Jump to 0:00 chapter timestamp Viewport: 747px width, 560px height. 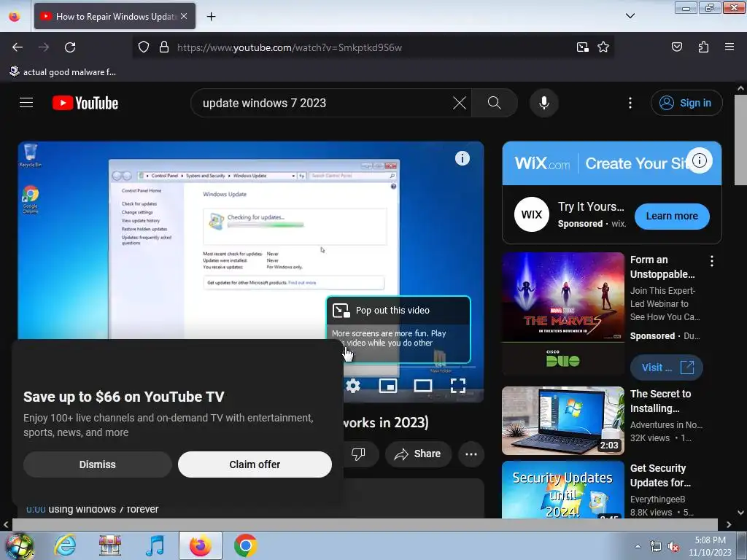click(36, 509)
